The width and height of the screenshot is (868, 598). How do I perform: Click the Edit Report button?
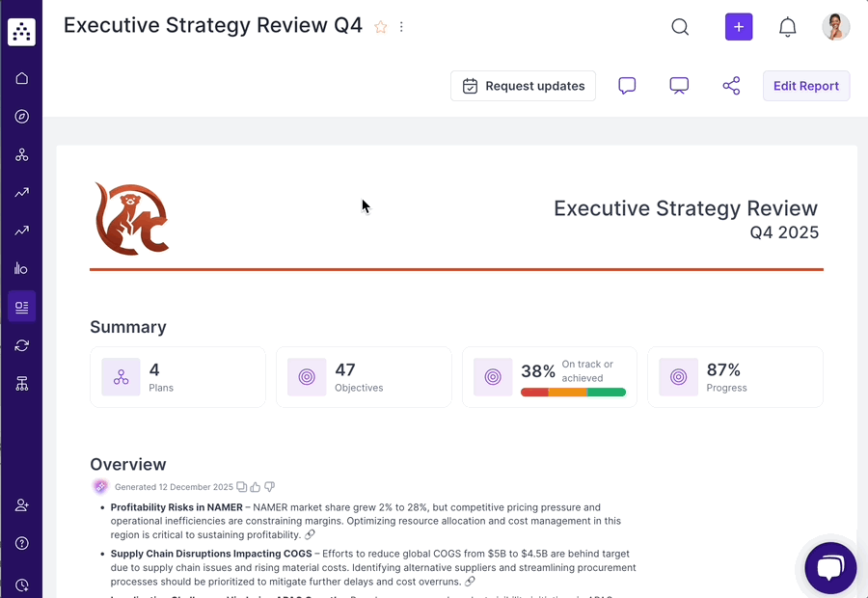click(806, 86)
